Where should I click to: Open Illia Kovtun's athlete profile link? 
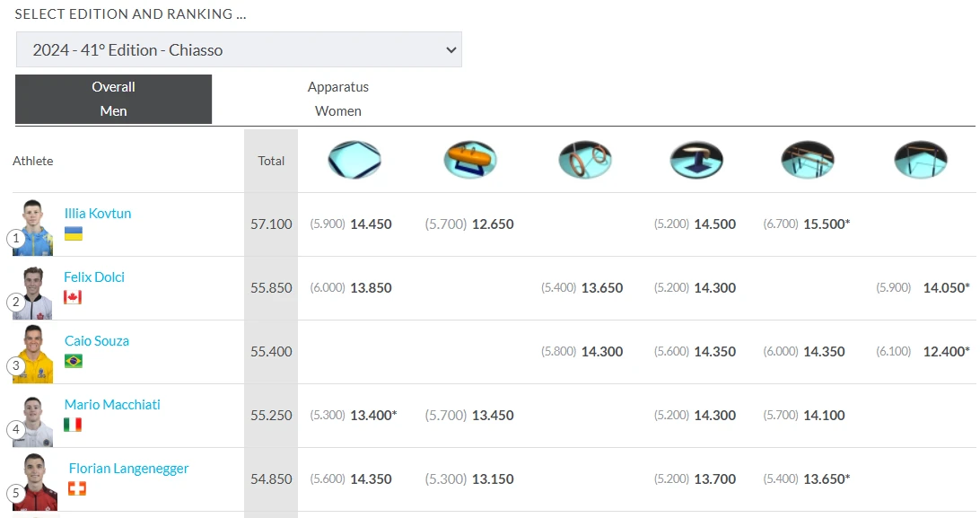point(98,214)
